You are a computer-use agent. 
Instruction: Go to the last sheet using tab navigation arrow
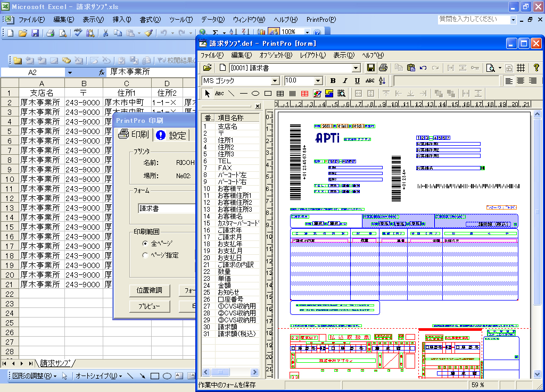[x=31, y=363]
